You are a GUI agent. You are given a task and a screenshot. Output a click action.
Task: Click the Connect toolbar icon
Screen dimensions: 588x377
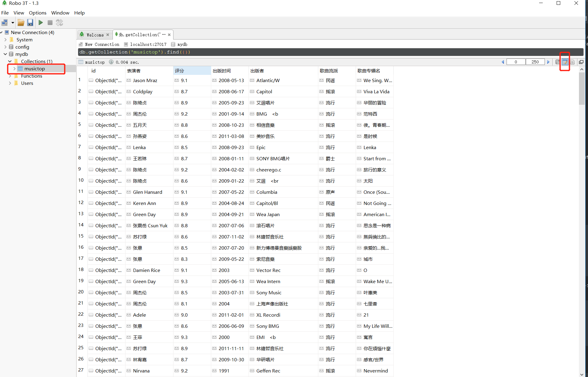(x=5, y=23)
